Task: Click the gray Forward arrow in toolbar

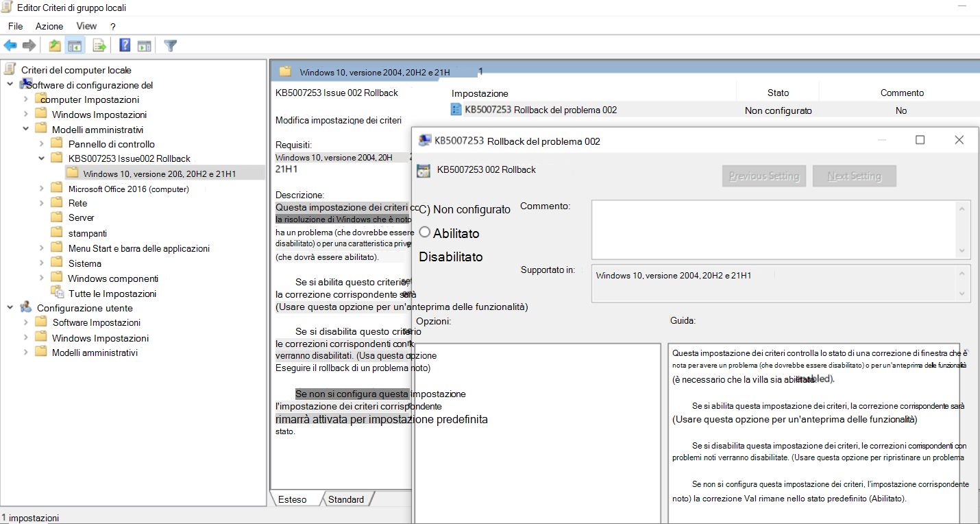Action: pos(29,45)
